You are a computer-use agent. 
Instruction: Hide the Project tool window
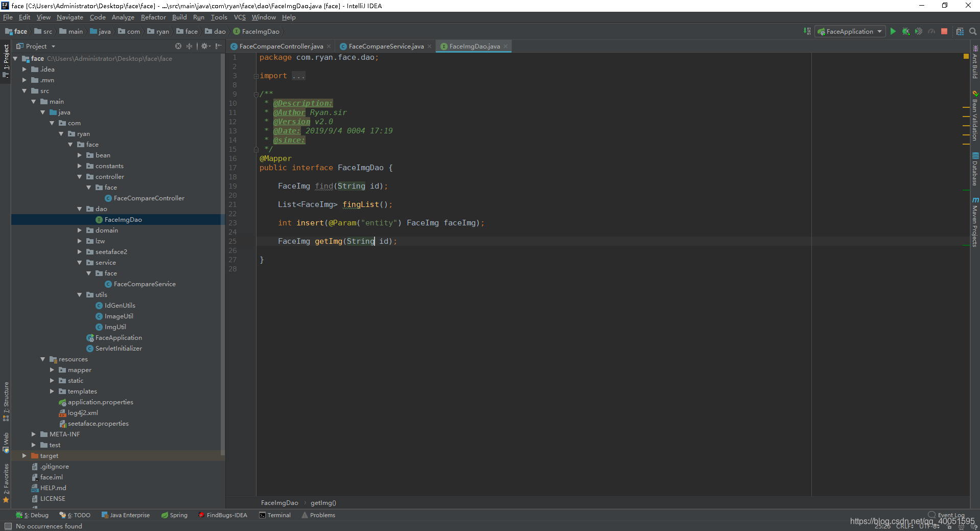219,46
